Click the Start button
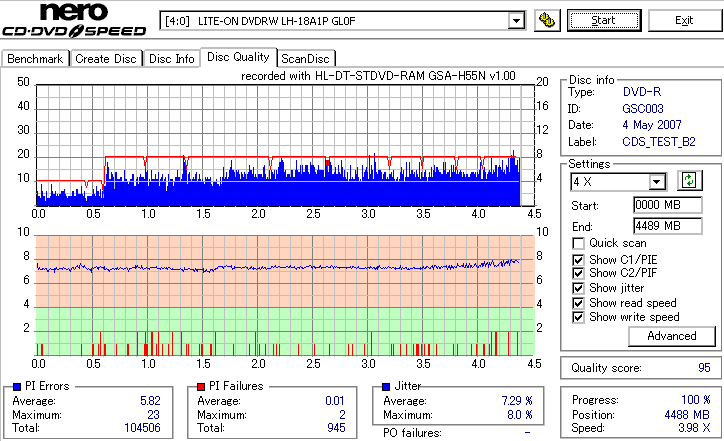Screen dimensions: 724x441 (604, 21)
